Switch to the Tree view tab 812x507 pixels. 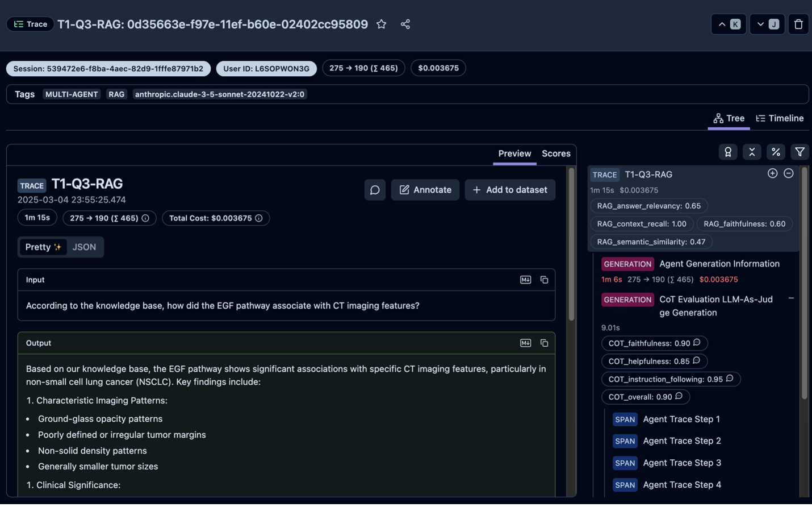click(x=729, y=118)
